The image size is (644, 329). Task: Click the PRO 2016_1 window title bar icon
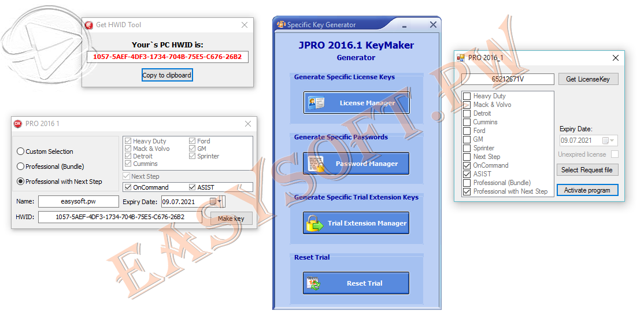461,58
